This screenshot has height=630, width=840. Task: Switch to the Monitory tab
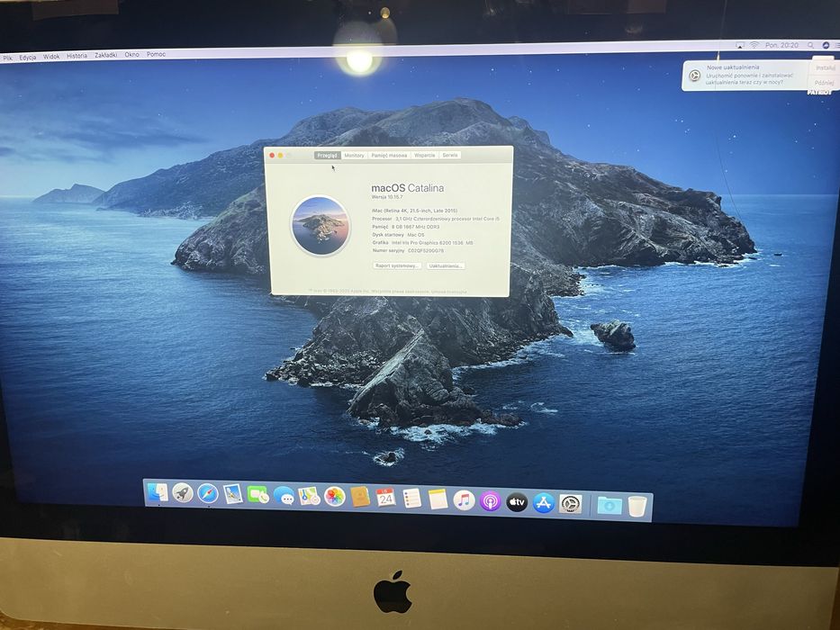point(354,156)
